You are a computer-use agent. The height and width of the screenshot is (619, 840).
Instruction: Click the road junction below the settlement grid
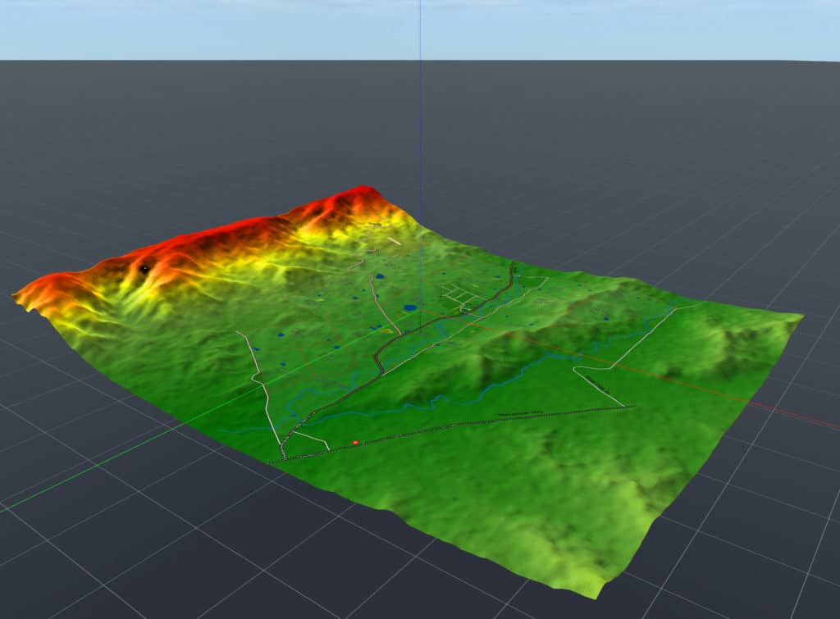tap(461, 310)
